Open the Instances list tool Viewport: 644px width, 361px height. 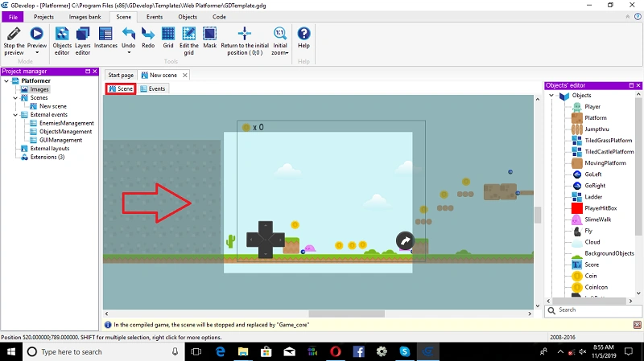(105, 37)
